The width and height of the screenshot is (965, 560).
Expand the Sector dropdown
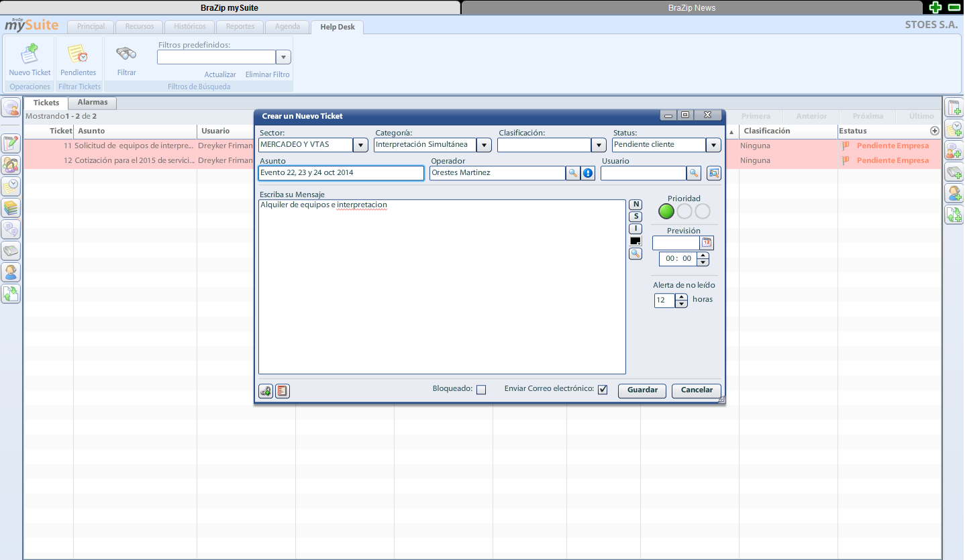point(360,145)
